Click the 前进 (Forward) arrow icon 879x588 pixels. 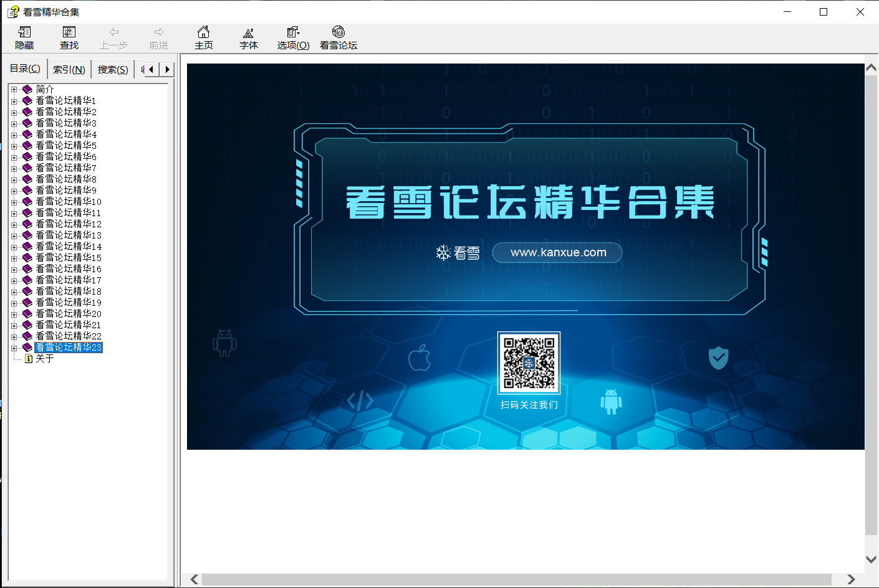tap(159, 32)
